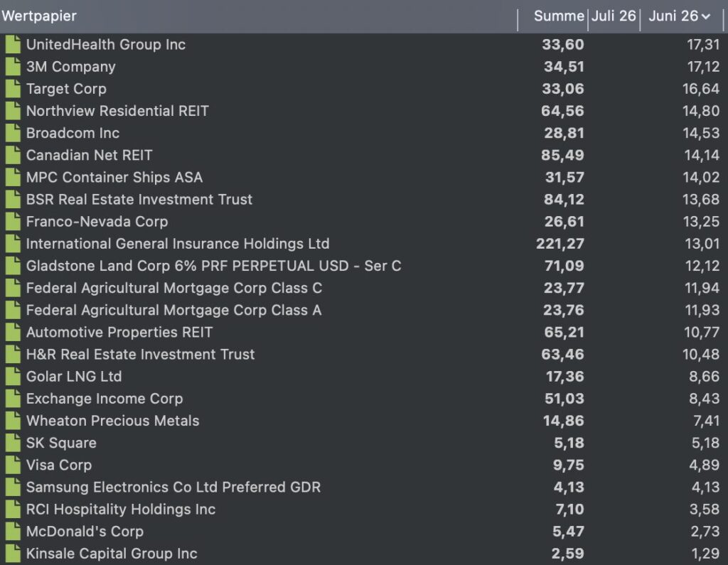728x565 pixels.
Task: Click the Juni 26 value 17,31
Action: click(703, 45)
